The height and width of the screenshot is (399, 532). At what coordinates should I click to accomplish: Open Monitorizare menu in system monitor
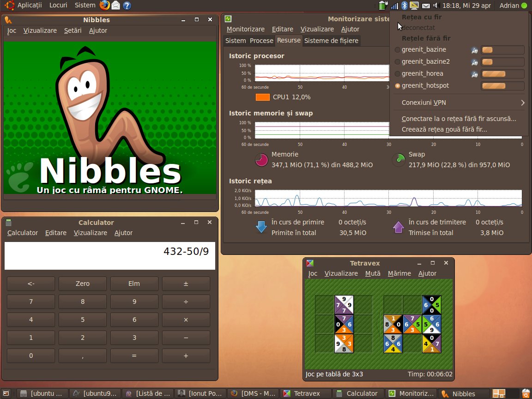coord(245,29)
